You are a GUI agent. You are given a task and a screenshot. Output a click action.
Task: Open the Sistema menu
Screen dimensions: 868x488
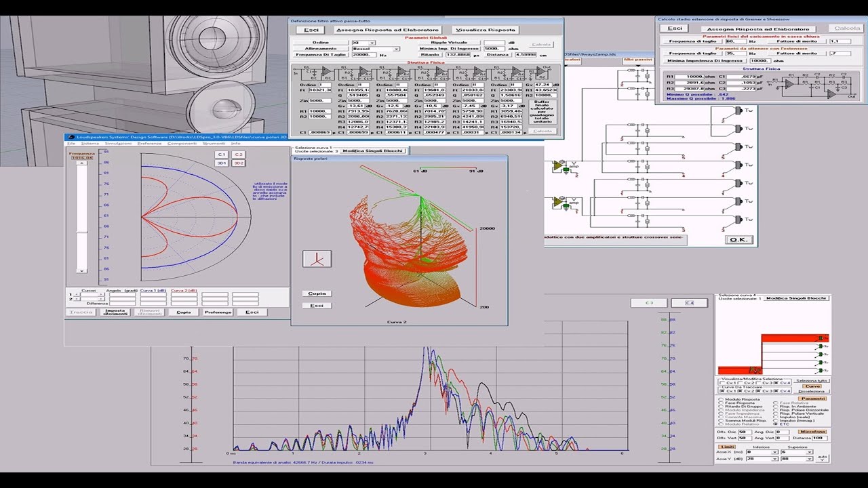pos(90,144)
